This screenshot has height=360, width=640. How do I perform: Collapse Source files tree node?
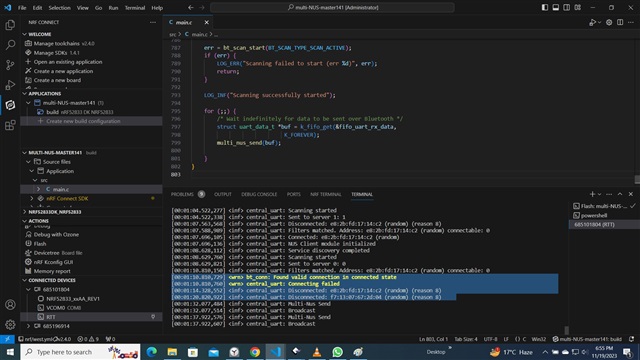pos(29,162)
